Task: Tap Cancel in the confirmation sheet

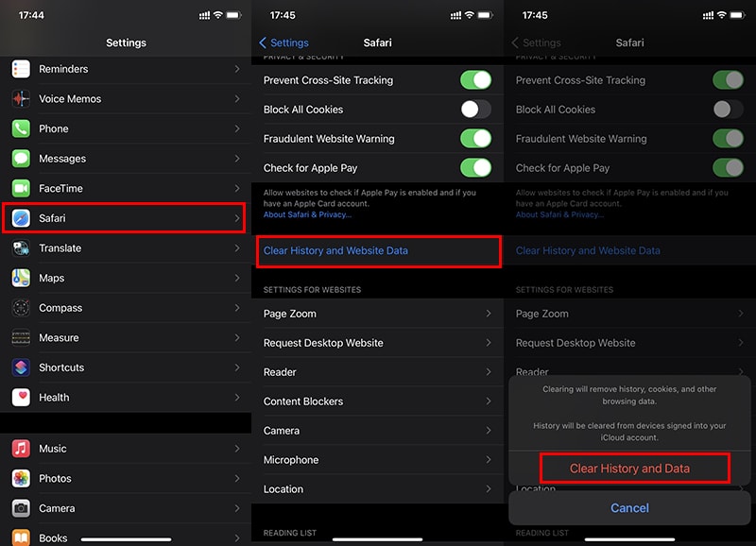Action: coord(629,508)
